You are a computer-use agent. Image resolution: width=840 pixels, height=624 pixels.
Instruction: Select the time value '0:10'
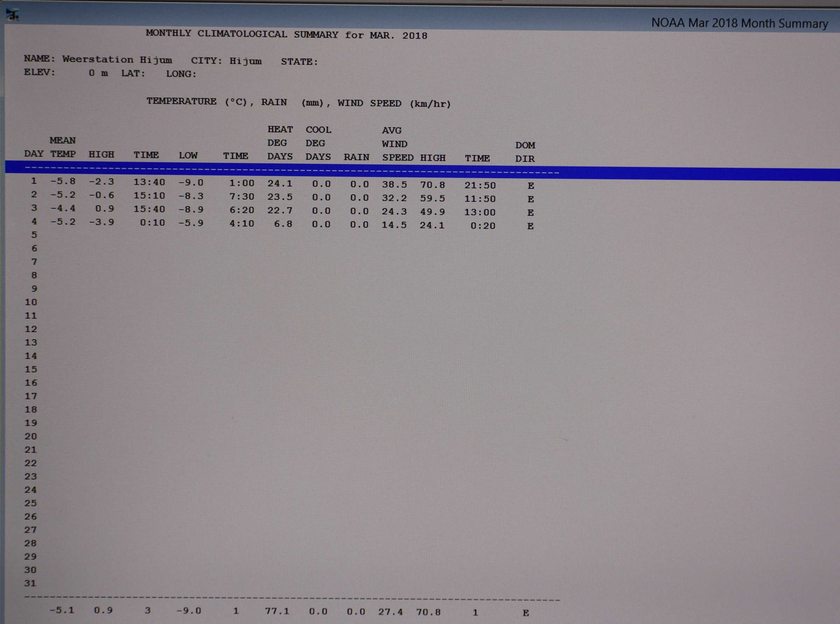[x=153, y=223]
